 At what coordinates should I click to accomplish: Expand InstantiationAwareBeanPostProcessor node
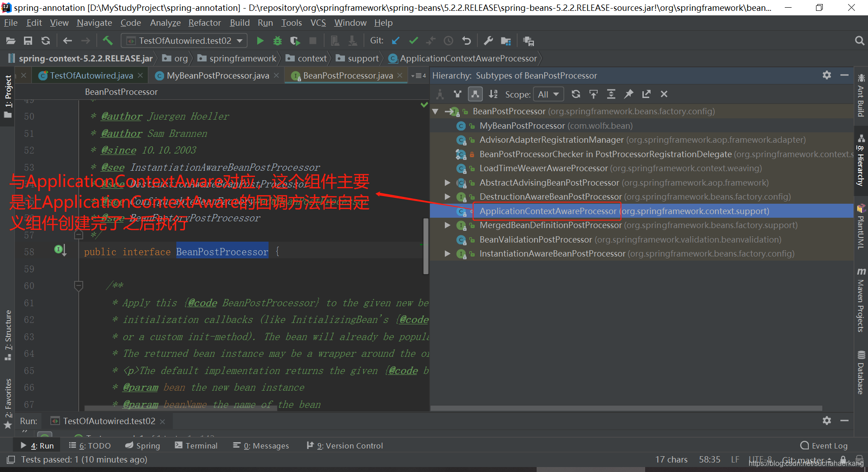point(448,254)
